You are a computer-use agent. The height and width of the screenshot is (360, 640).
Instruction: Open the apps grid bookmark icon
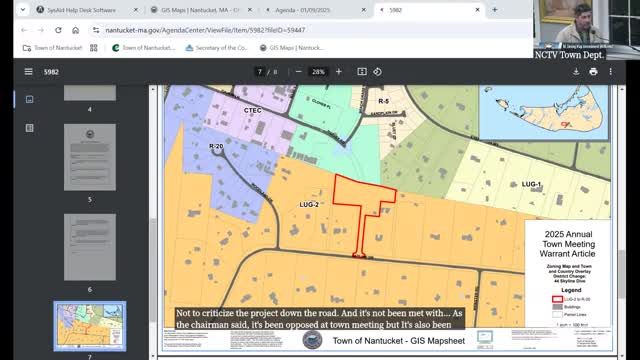[93, 48]
